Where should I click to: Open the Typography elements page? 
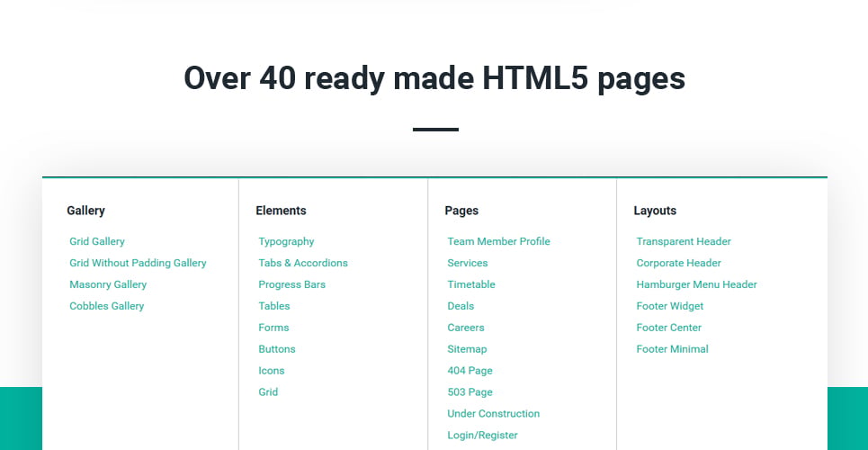[x=286, y=241]
